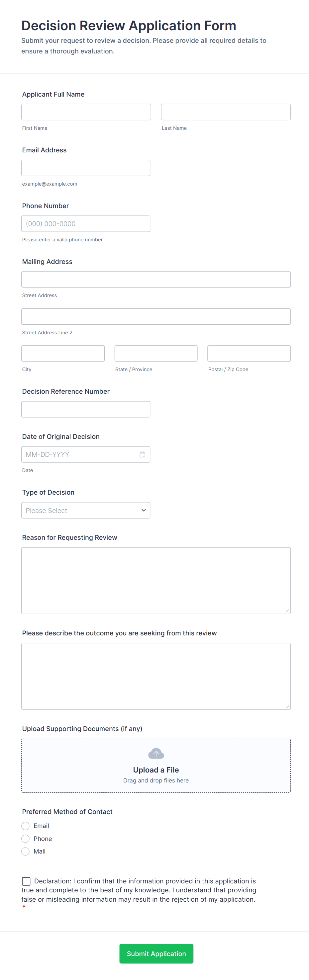The height and width of the screenshot is (980, 309).
Task: Select the Email contact method
Action: tap(26, 826)
